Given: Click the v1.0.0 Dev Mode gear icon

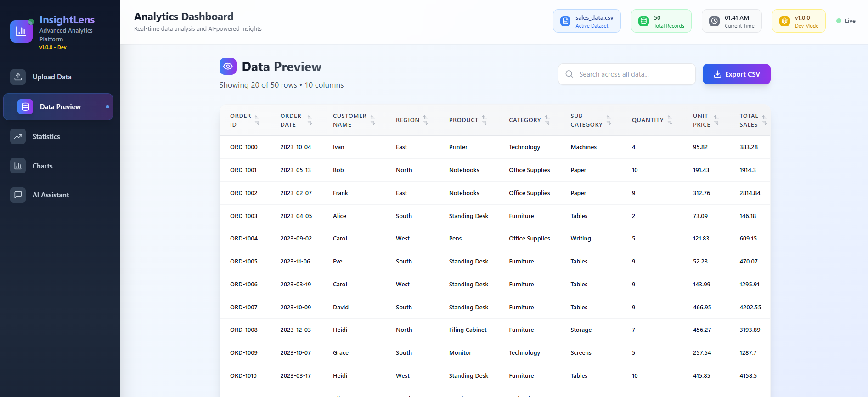Looking at the screenshot, I should pyautogui.click(x=784, y=21).
